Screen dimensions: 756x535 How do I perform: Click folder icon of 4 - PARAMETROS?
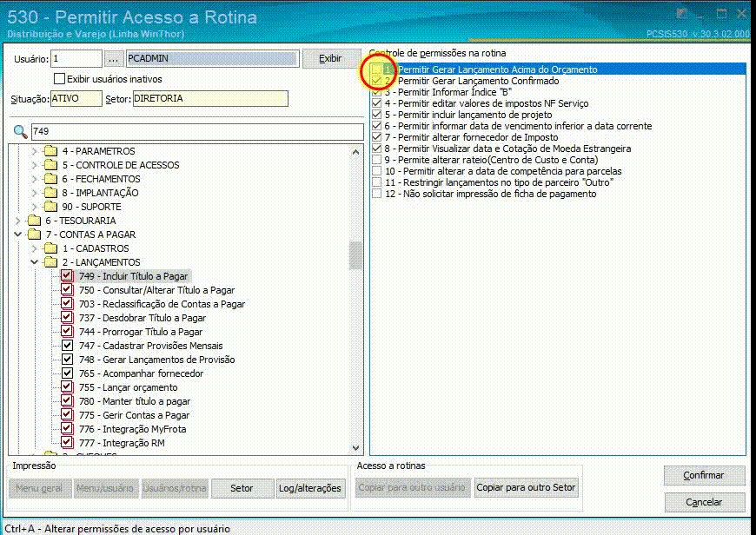coord(50,151)
